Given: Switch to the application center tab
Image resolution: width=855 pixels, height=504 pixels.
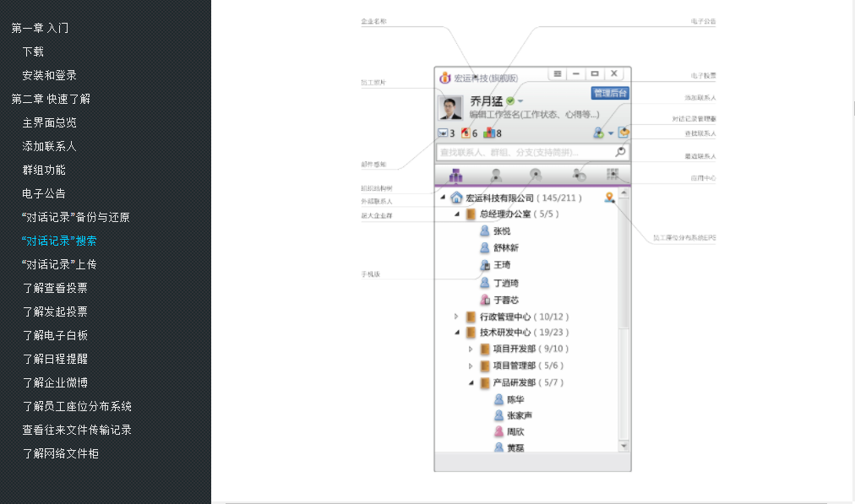Looking at the screenshot, I should pos(613,174).
